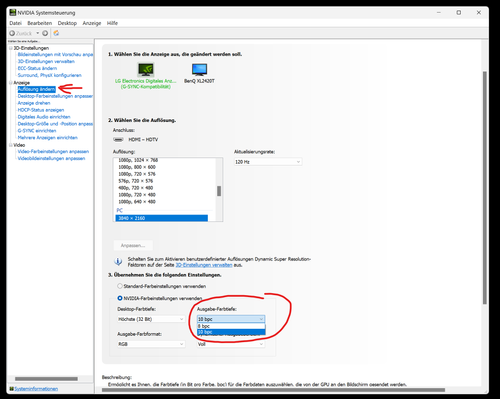This screenshot has height=399, width=500.
Task: Choose 10 bpc in the open list
Action: click(231, 332)
